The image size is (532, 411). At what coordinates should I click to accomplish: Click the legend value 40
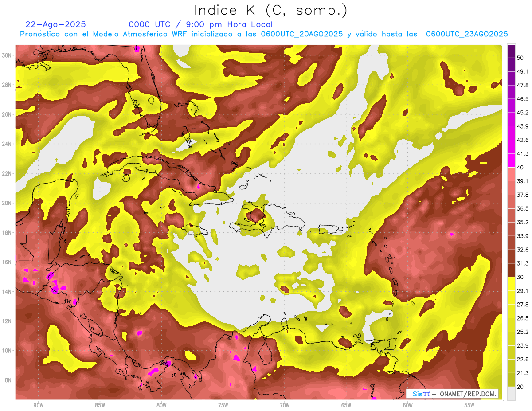[521, 167]
